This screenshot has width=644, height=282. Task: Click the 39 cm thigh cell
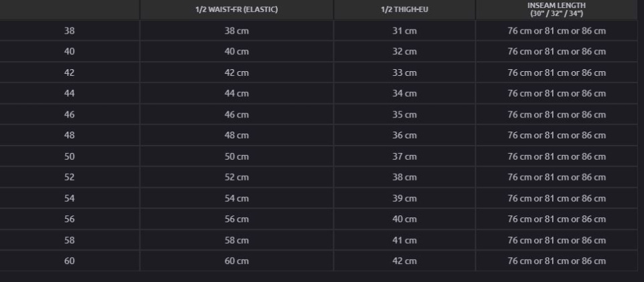click(x=405, y=199)
